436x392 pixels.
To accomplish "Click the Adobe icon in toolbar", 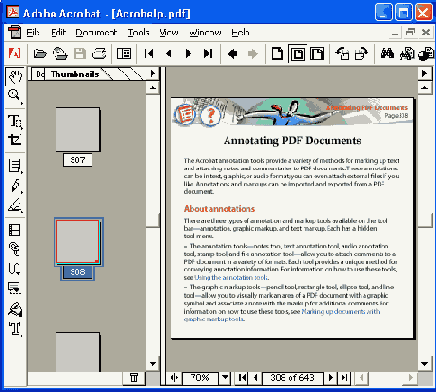I will click(x=14, y=53).
